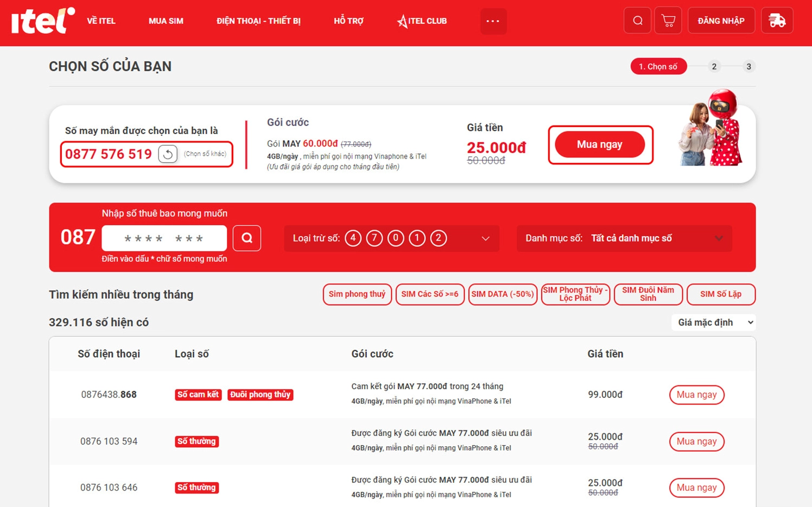Click the ĐĂNG NHẬP button
This screenshot has height=507, width=812.
pos(721,21)
